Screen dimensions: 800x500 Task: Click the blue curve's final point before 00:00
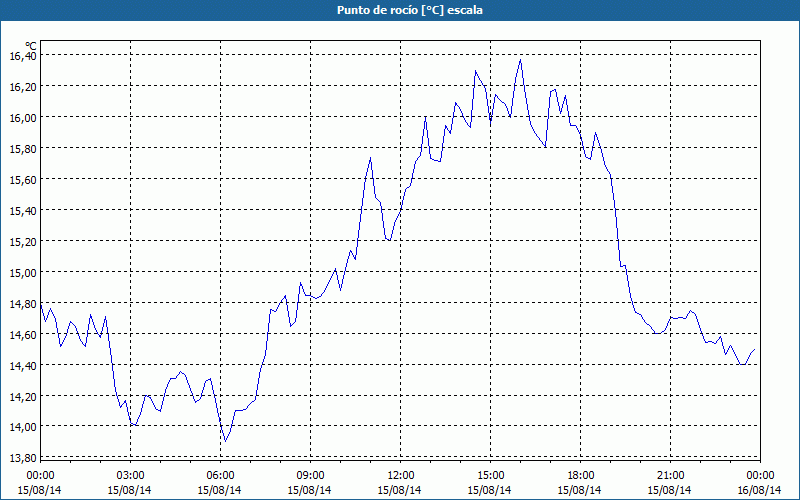(x=755, y=349)
